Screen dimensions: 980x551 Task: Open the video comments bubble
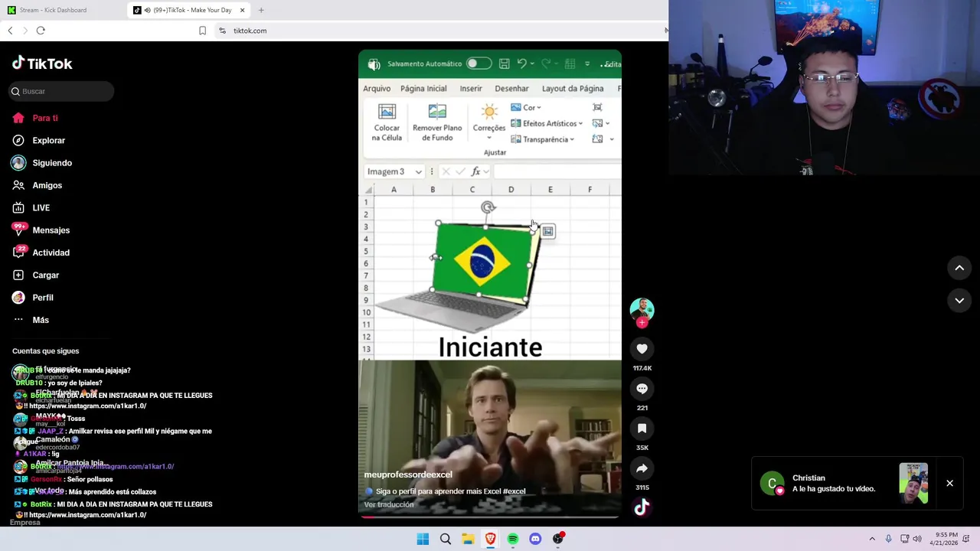point(642,389)
